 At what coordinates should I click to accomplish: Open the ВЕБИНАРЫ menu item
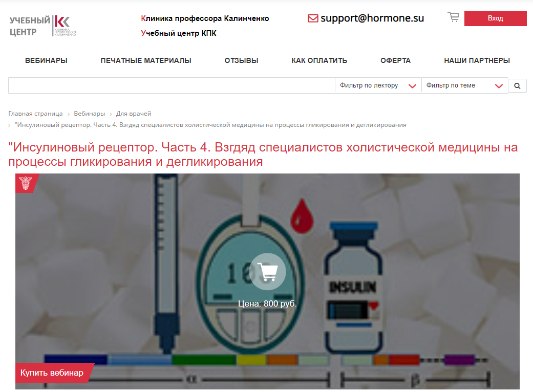46,60
